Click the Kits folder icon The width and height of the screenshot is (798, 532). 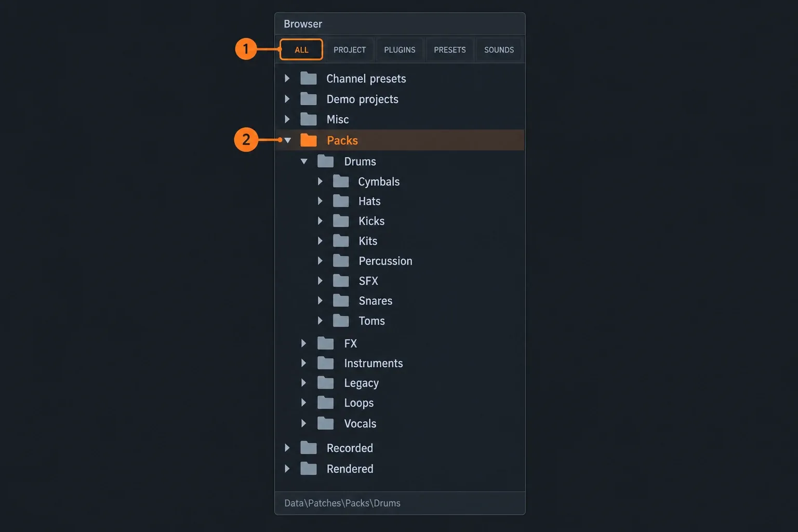click(341, 241)
